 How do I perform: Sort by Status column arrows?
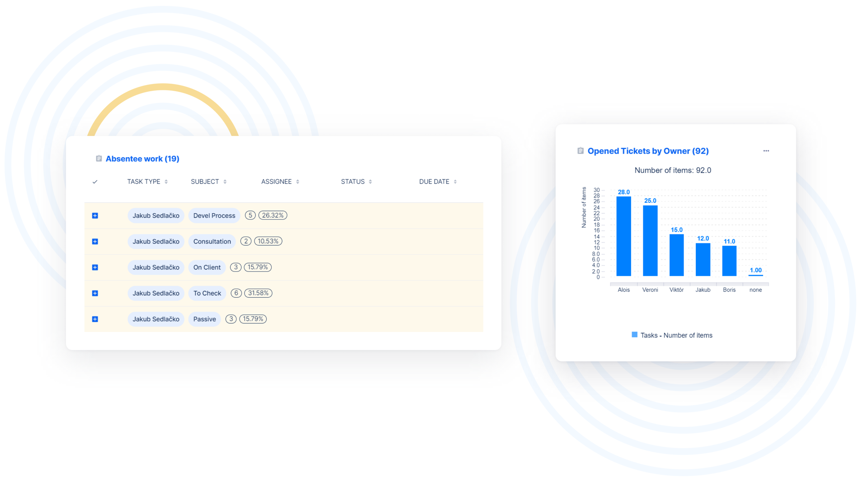click(370, 182)
